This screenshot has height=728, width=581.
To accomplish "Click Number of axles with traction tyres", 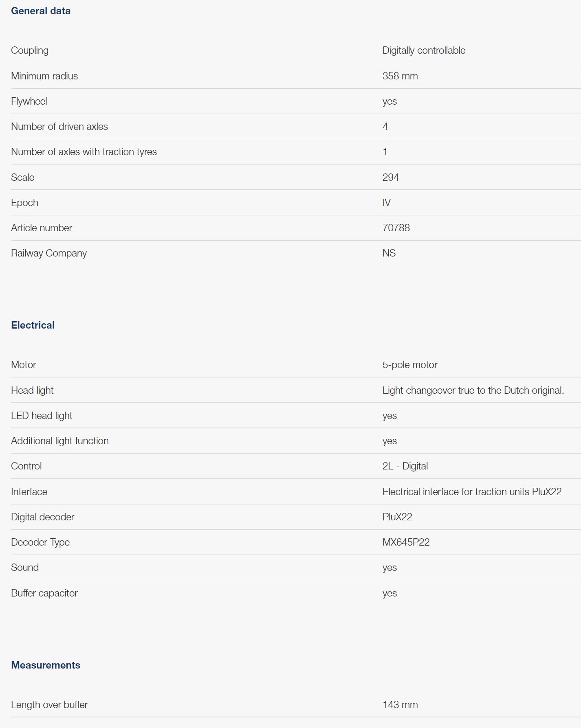I will pyautogui.click(x=84, y=152).
